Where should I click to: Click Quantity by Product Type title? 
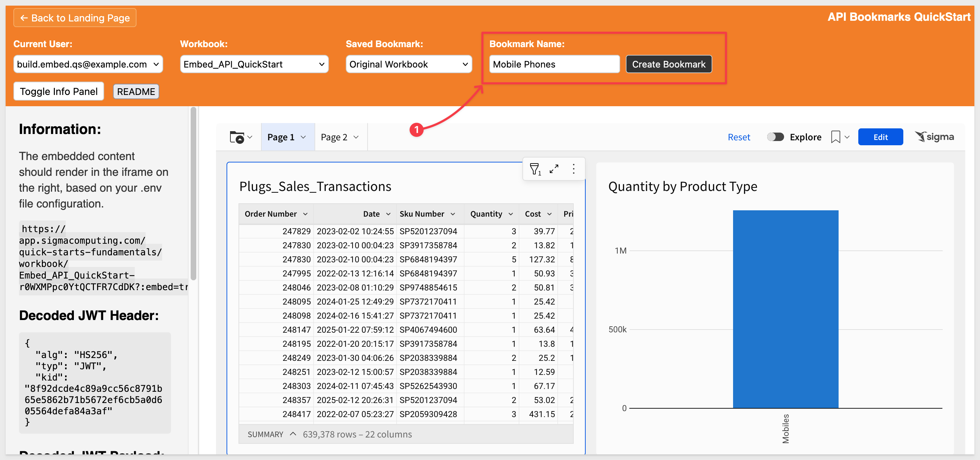click(682, 187)
